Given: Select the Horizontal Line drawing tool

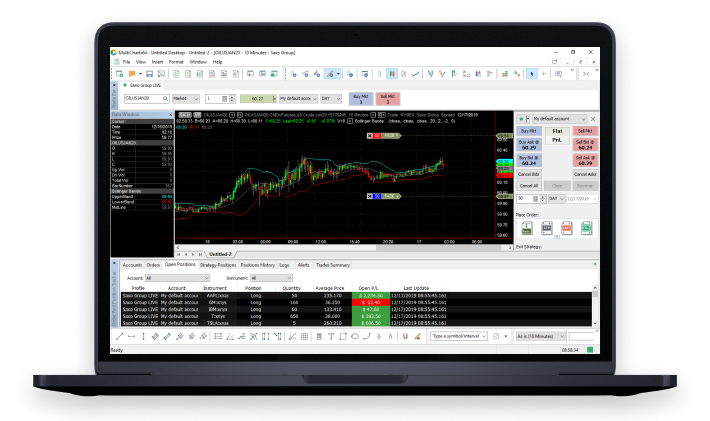Looking at the screenshot, I should pyautogui.click(x=131, y=336).
